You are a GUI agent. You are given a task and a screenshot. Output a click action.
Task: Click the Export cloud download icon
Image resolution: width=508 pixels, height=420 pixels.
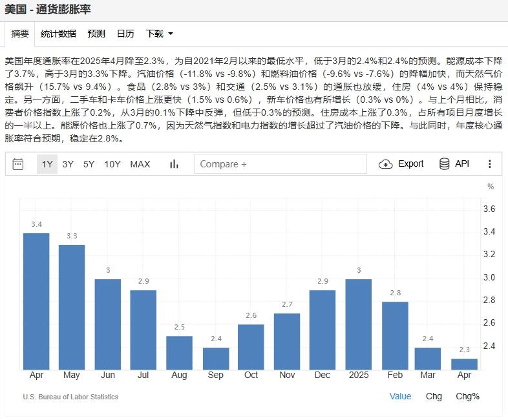pyautogui.click(x=386, y=164)
